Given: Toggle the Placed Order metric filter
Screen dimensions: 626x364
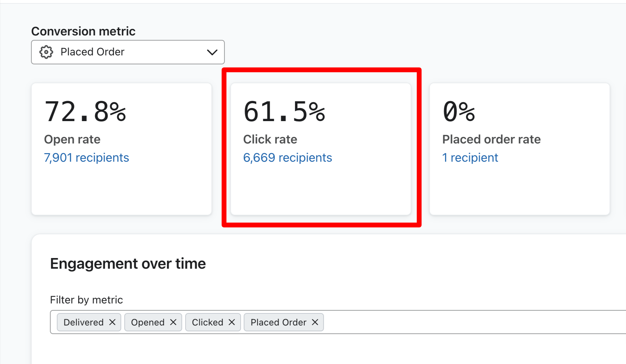Looking at the screenshot, I should coord(278,322).
